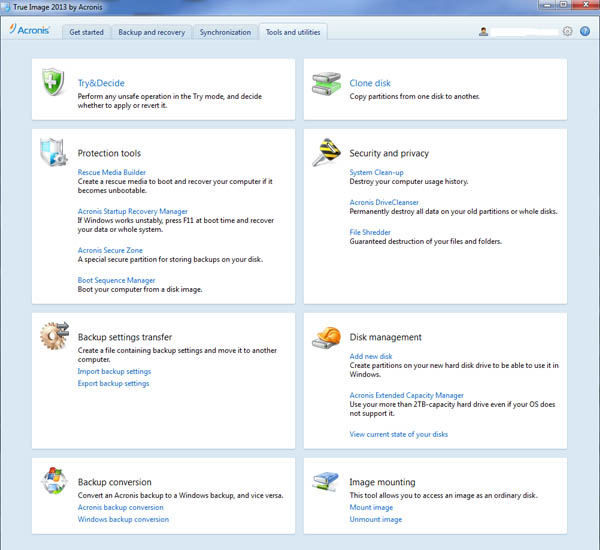Click the True Image title bar app icon
This screenshot has height=550, width=600.
click(6, 7)
